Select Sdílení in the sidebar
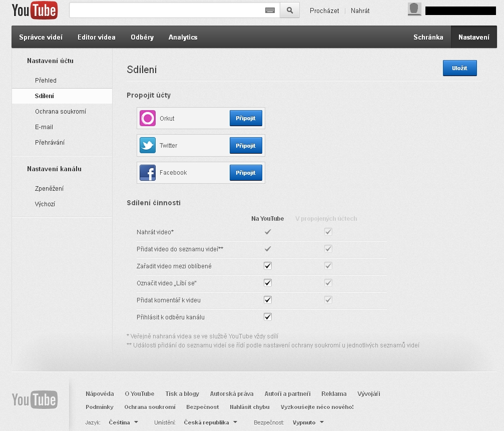Viewport: 504px width, 431px height. (x=62, y=96)
